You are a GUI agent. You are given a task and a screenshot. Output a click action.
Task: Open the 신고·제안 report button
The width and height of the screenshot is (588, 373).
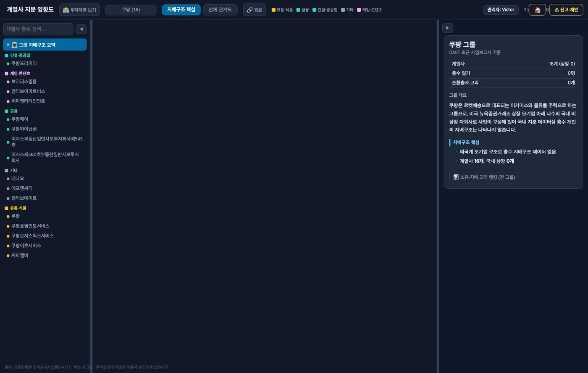click(x=566, y=10)
